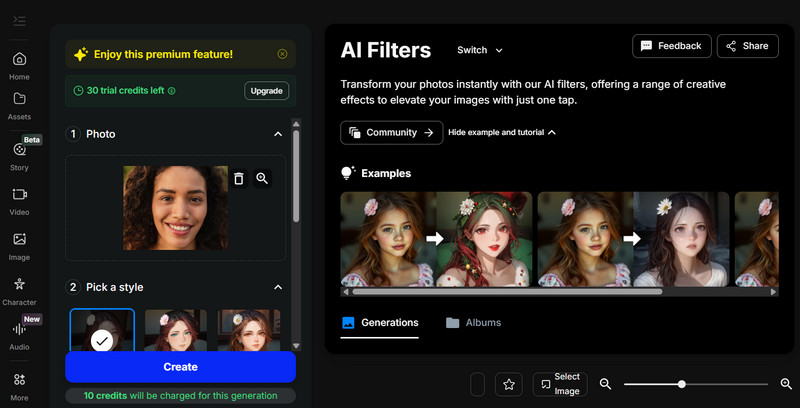Open the Audio section
The width and height of the screenshot is (800, 408).
(x=19, y=336)
